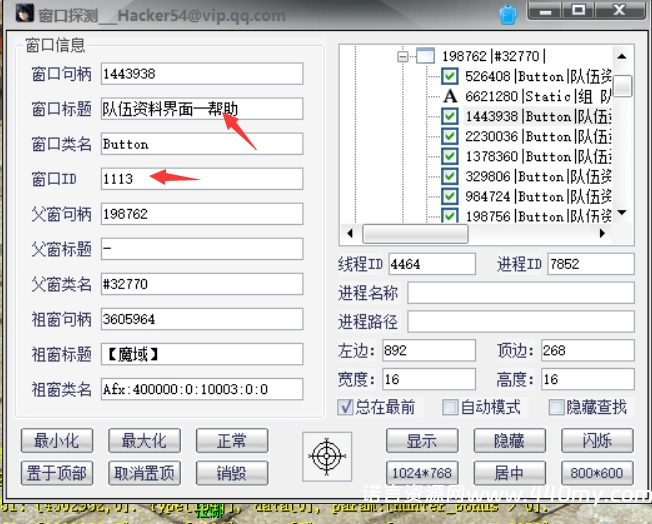This screenshot has height=524, width=652.
Task: Click the app avatar icon in title bar
Action: coord(25,12)
